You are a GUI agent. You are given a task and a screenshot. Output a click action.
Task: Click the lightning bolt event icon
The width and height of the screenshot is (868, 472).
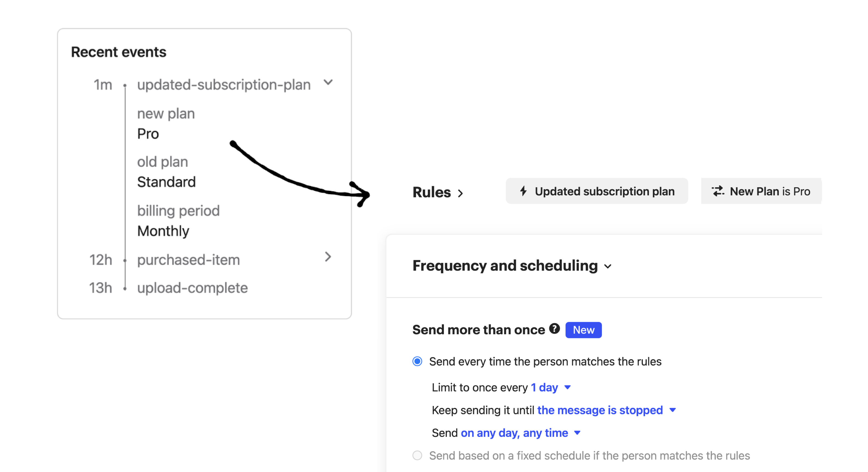[523, 191]
